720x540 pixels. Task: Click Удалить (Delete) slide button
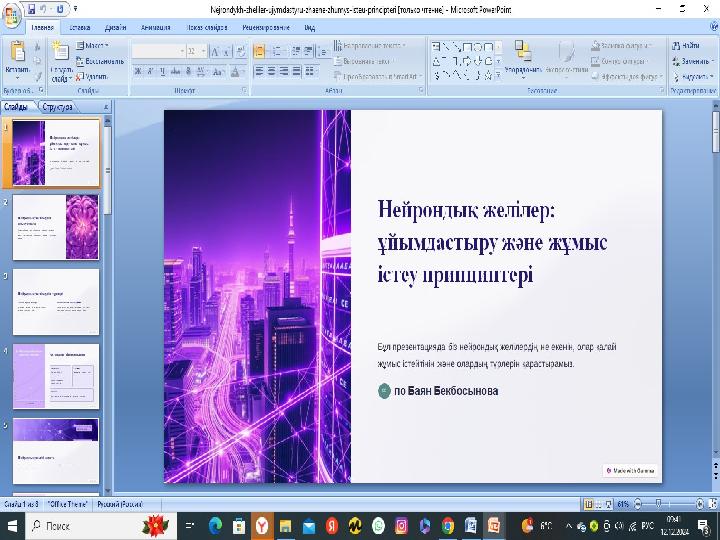93,76
